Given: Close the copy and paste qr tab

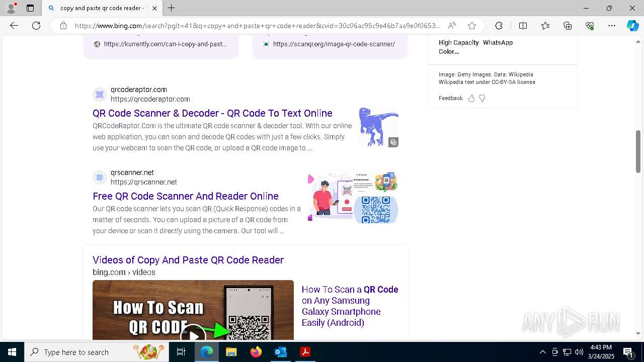Looking at the screenshot, I should coord(154,8).
